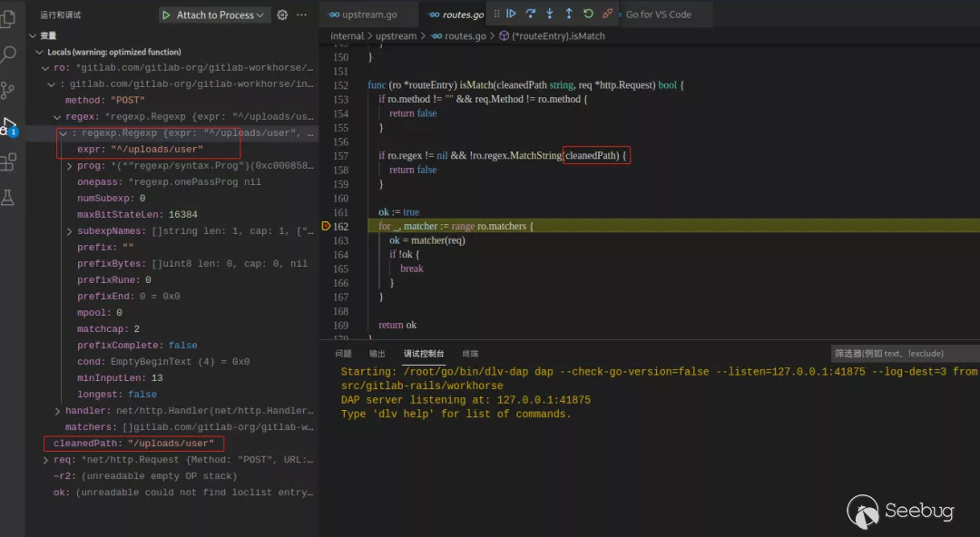Click the isMatch symbol in the breadcrumb
The width and height of the screenshot is (980, 537).
point(558,36)
